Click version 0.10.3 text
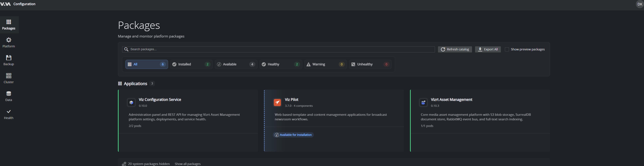 tap(435, 106)
